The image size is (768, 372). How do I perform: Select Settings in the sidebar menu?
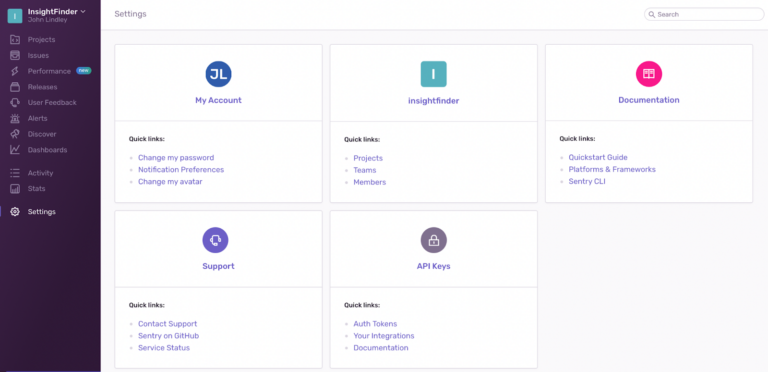coord(42,212)
